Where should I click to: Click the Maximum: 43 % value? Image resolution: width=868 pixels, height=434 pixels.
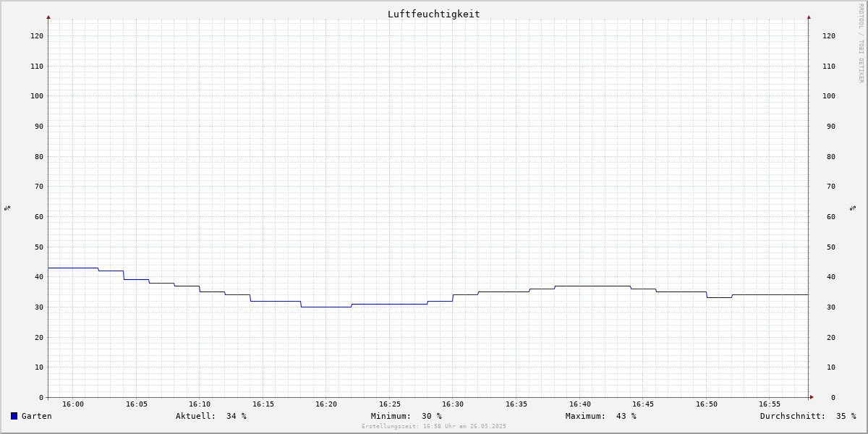pyautogui.click(x=601, y=416)
